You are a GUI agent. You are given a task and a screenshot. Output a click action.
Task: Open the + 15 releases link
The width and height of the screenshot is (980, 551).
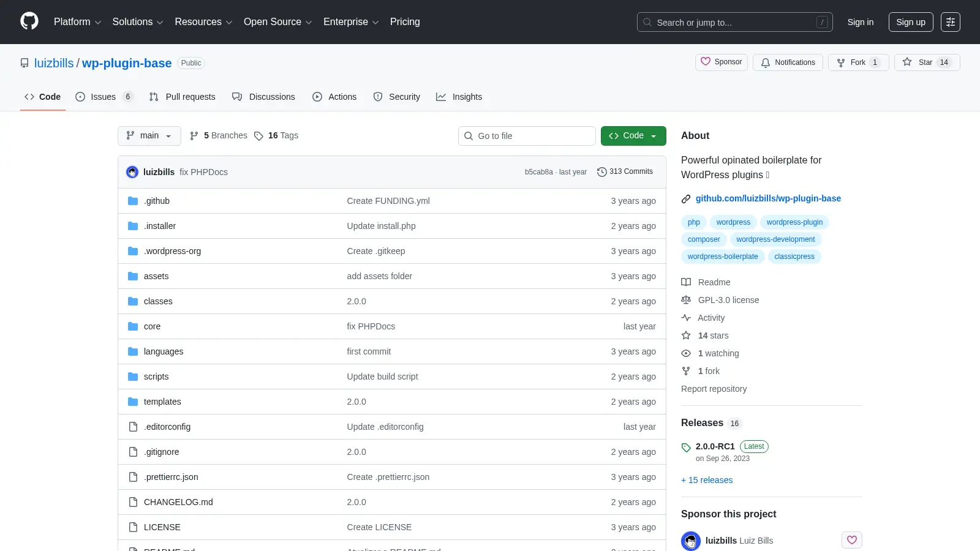pyautogui.click(x=707, y=480)
